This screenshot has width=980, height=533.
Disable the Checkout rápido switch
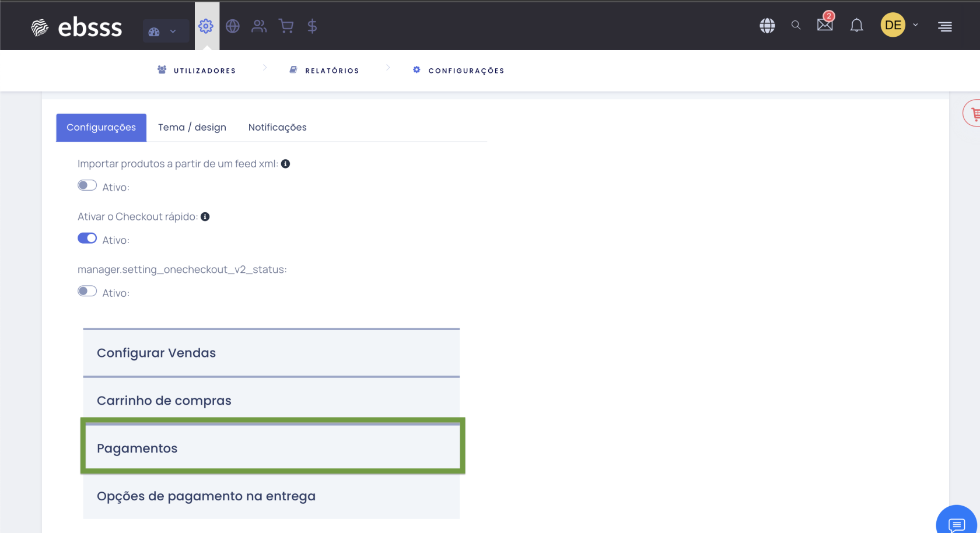click(x=87, y=239)
